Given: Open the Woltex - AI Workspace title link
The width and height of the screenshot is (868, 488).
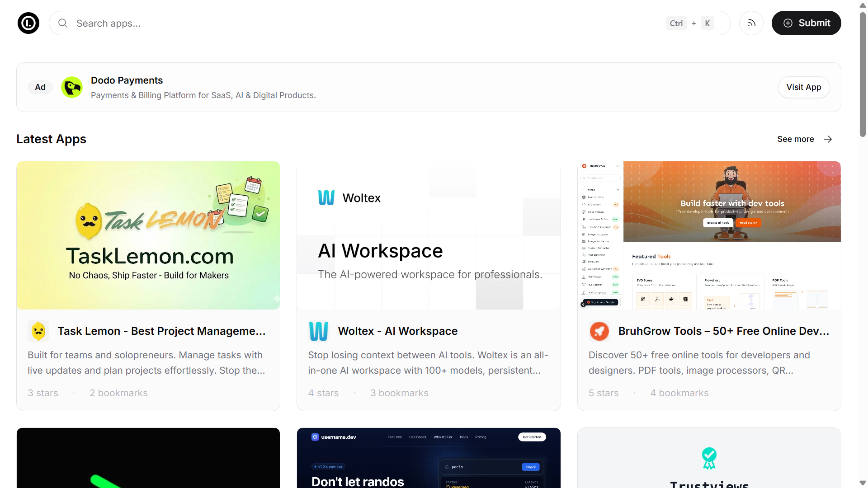Looking at the screenshot, I should coord(397,331).
